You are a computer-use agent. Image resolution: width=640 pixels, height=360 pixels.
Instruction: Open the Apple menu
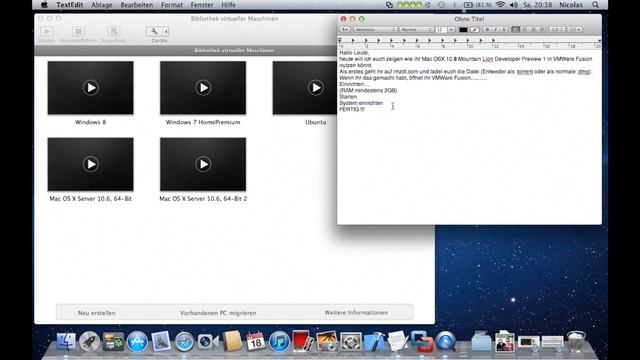[44, 5]
